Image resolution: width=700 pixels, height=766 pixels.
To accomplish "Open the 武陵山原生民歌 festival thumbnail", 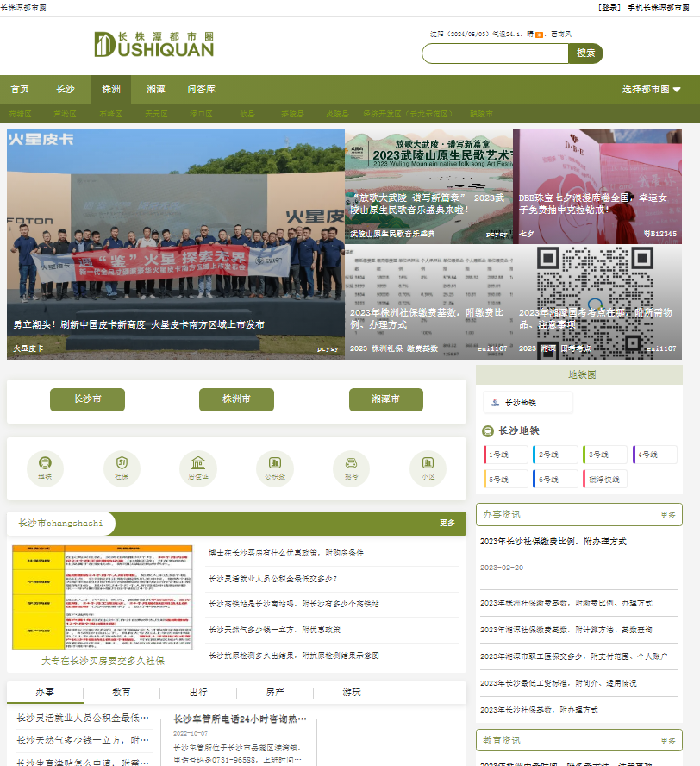I will (x=428, y=186).
